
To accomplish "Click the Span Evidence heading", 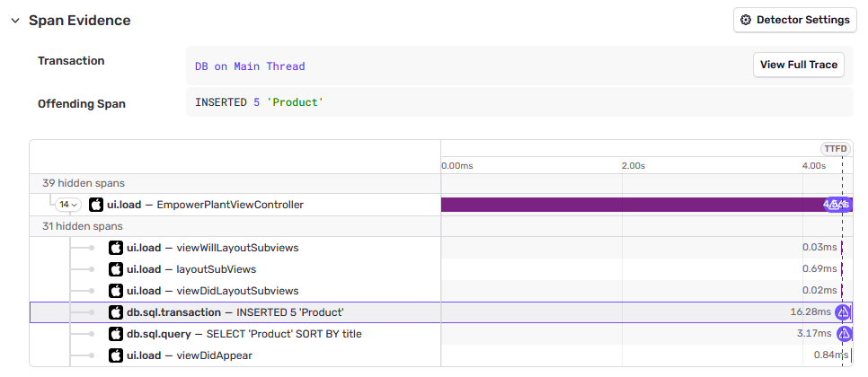I will pyautogui.click(x=80, y=21).
